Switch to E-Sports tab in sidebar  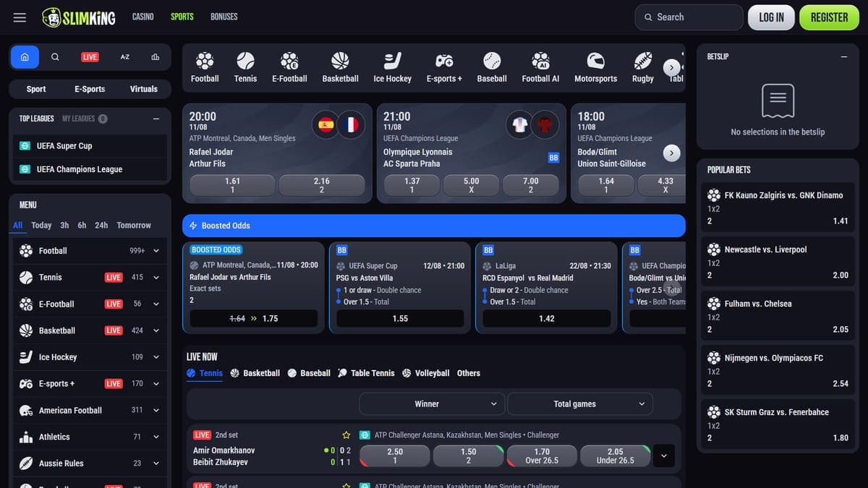tap(90, 89)
